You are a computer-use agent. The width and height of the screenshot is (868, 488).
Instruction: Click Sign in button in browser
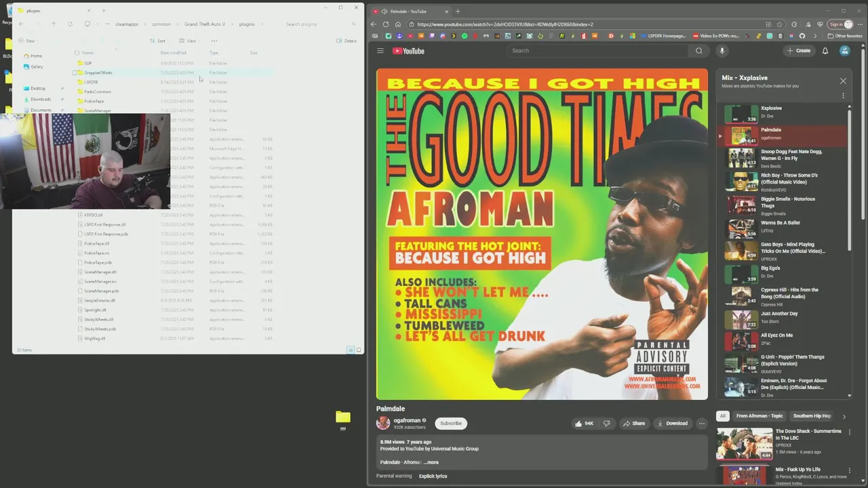840,24
